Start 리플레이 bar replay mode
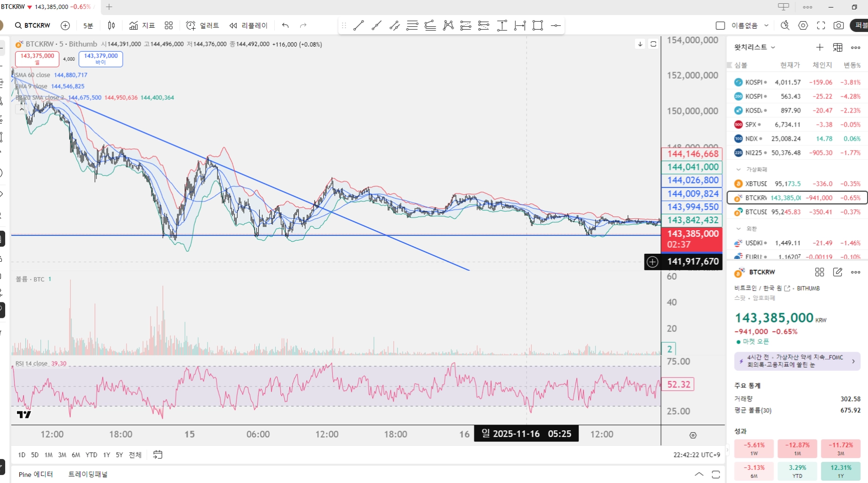This screenshot has height=483, width=868. point(248,25)
